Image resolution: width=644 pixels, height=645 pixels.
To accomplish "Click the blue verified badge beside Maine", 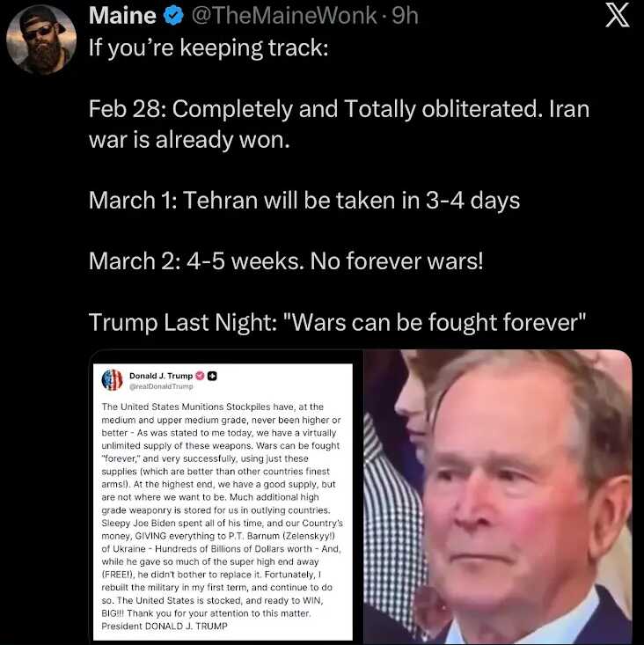I will pos(175,15).
